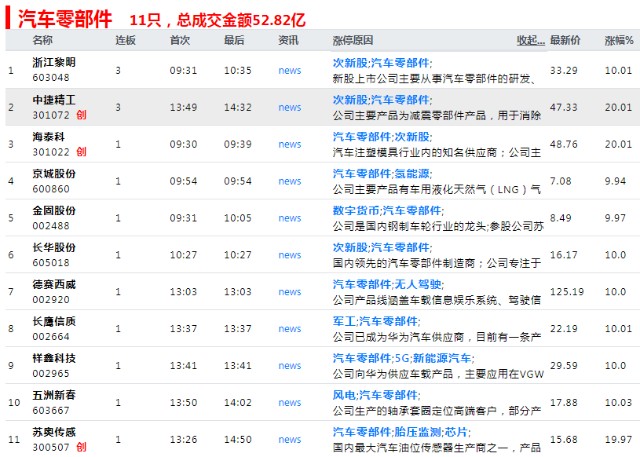Click stock code 002664

51,337
